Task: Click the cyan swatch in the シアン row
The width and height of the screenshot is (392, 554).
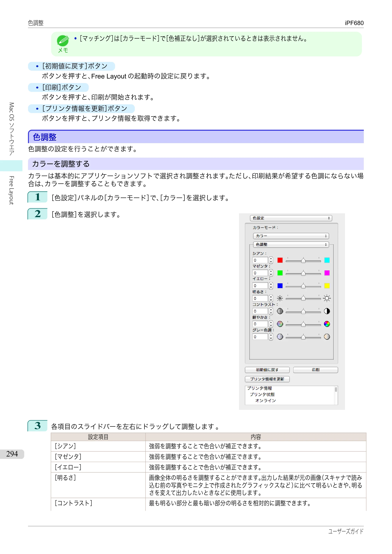Action: pyautogui.click(x=327, y=260)
